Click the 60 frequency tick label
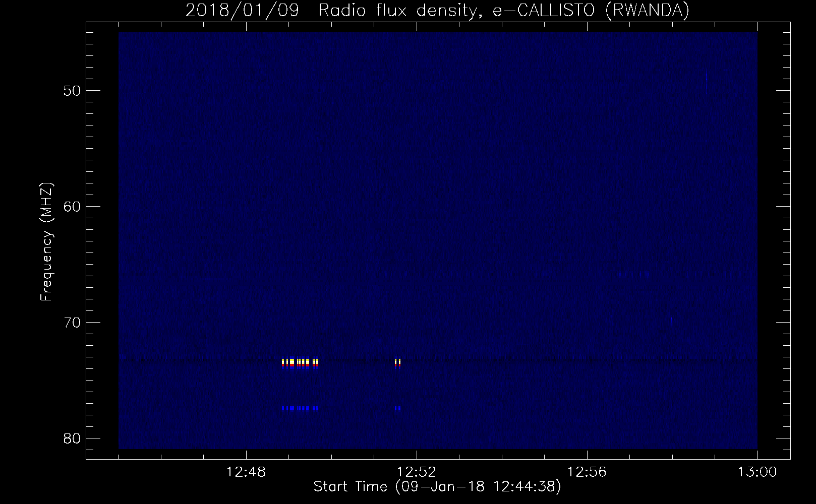Screen dimensions: 816x504 coord(72,207)
